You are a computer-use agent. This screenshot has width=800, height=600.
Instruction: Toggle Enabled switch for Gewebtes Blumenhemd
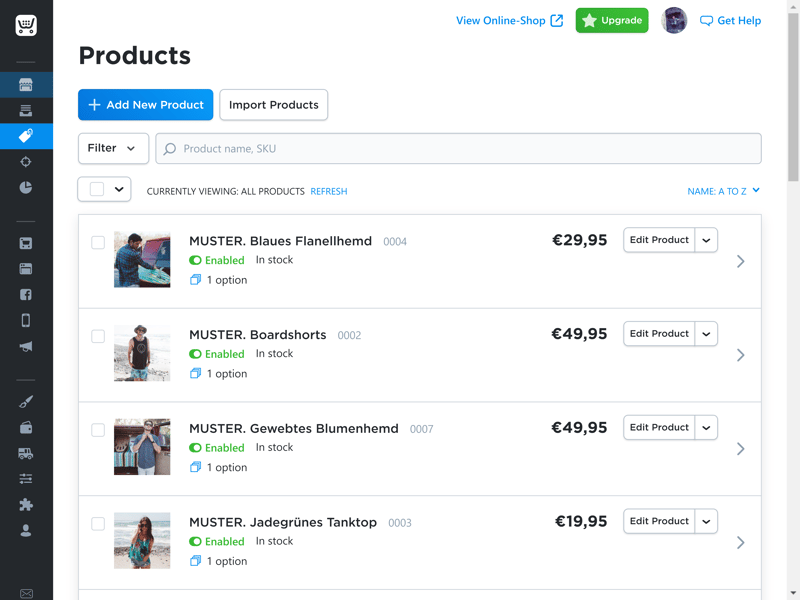point(195,448)
